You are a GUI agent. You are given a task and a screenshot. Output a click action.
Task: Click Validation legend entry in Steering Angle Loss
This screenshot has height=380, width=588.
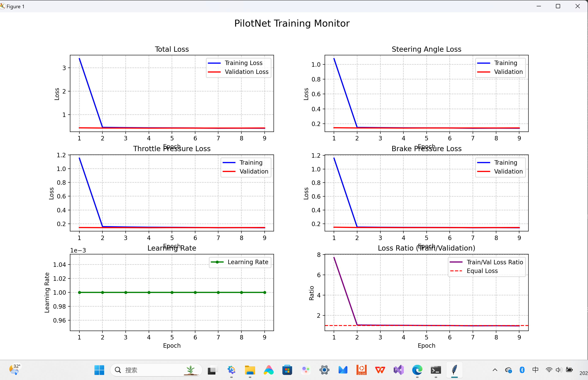click(x=500, y=72)
